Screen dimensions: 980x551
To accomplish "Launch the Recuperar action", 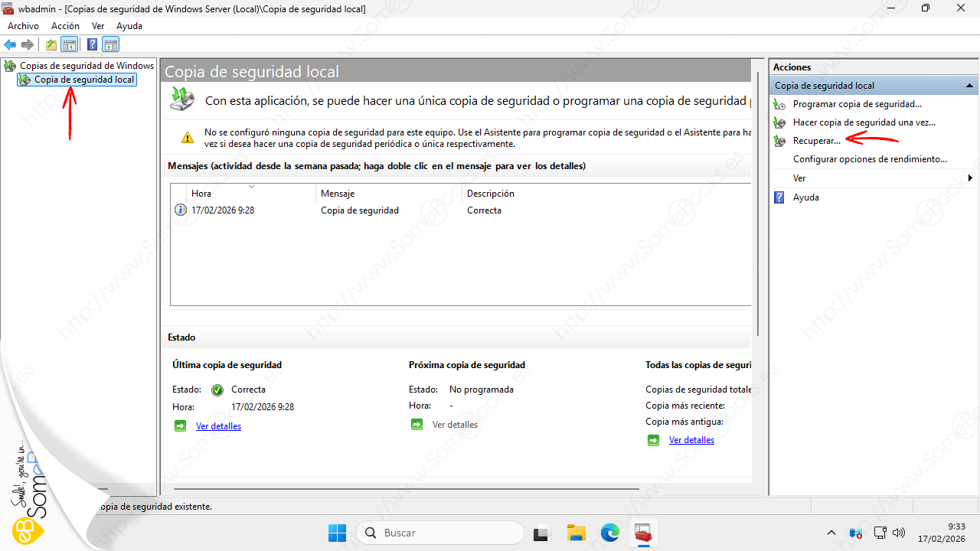I will pos(816,141).
